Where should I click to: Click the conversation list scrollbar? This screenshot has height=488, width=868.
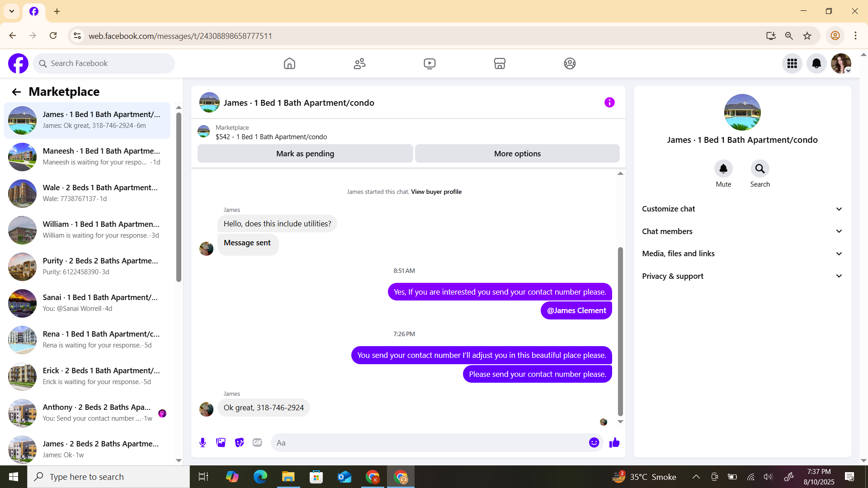(x=179, y=199)
